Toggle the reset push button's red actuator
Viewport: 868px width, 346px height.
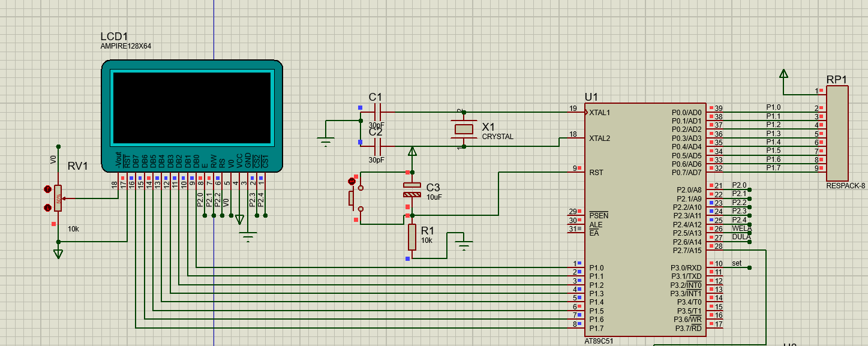pos(352,180)
